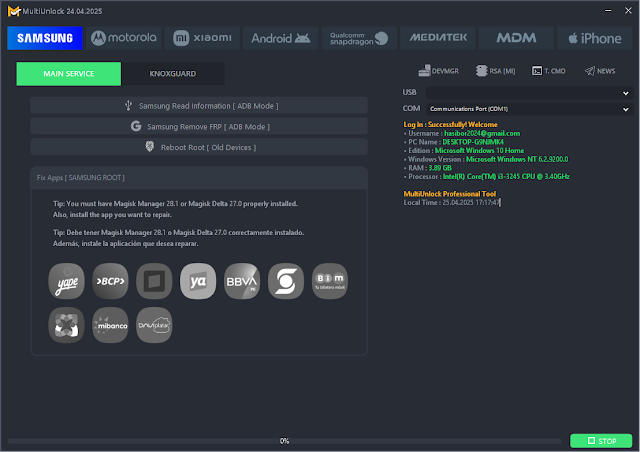
Task: Click the Local Time log entry
Action: pos(451,203)
